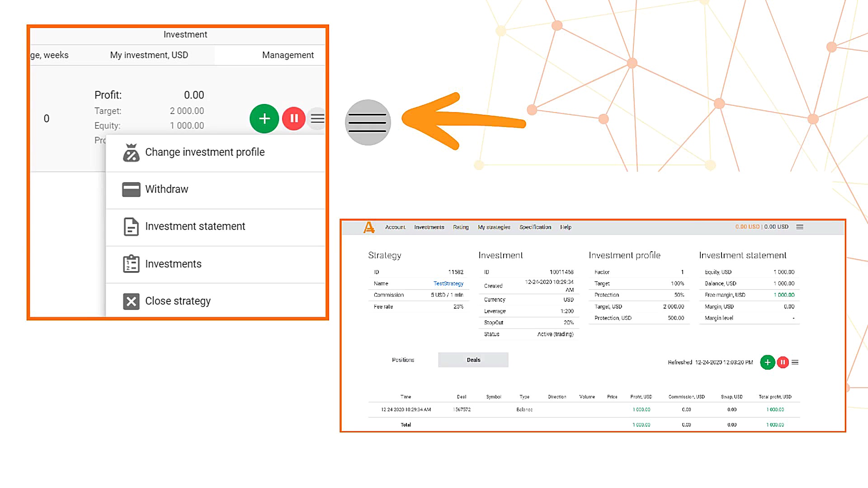Open Investment statement from the menu
This screenshot has height=488, width=868.
(x=195, y=226)
